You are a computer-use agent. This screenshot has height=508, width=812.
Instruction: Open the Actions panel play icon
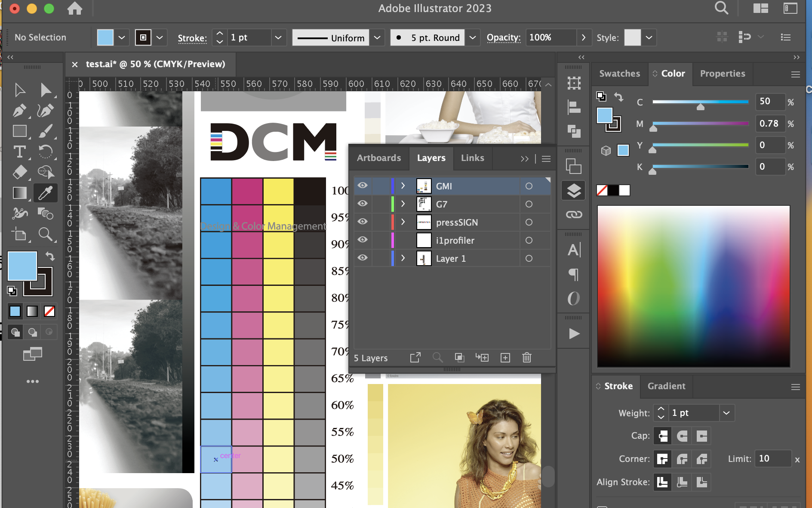pos(574,334)
